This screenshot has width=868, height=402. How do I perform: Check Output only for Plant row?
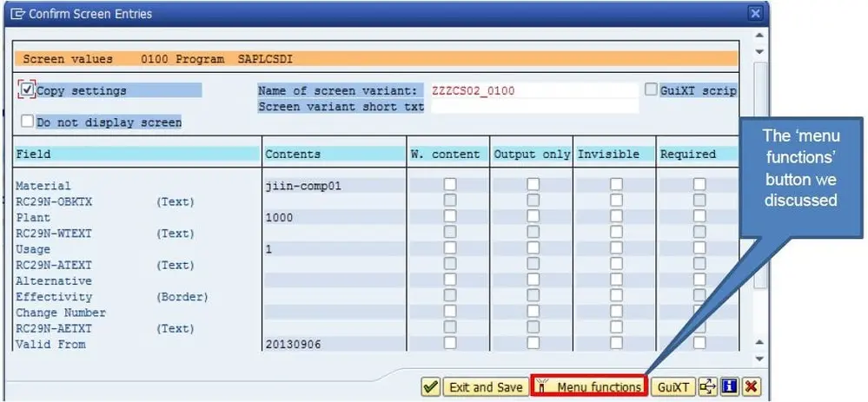coord(533,217)
